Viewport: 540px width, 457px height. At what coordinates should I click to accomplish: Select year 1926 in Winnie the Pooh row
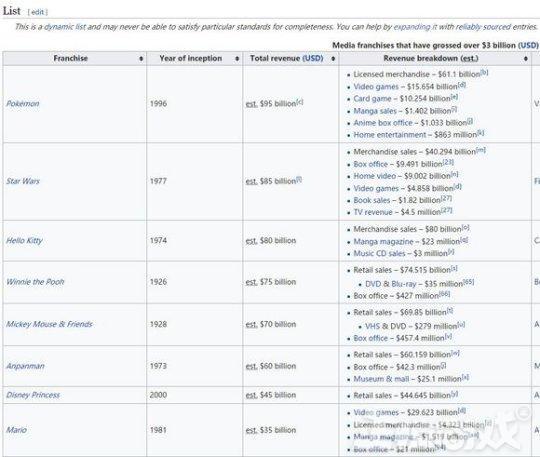(158, 282)
